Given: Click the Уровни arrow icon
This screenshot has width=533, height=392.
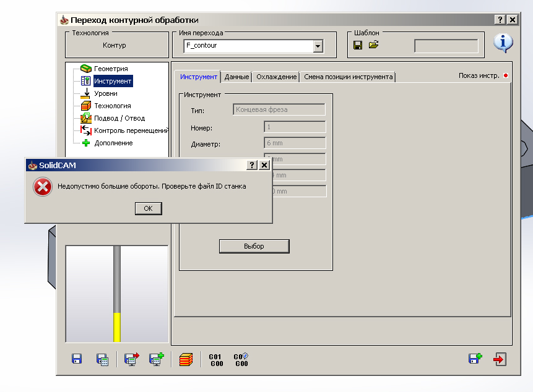Looking at the screenshot, I should 86,93.
